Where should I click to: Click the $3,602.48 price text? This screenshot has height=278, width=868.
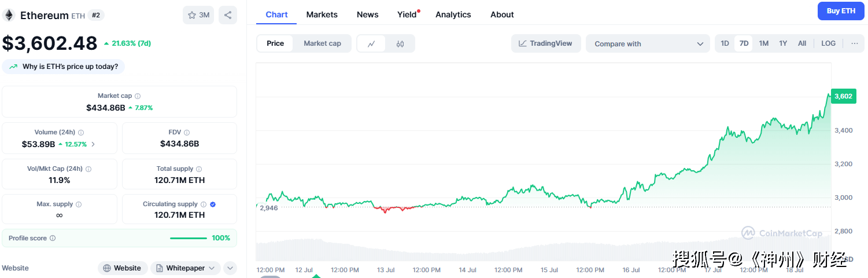coord(50,43)
